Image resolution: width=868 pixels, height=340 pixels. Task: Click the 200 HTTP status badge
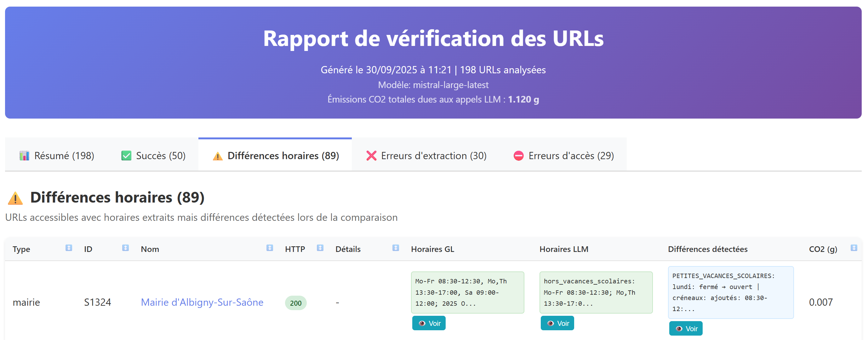point(295,303)
